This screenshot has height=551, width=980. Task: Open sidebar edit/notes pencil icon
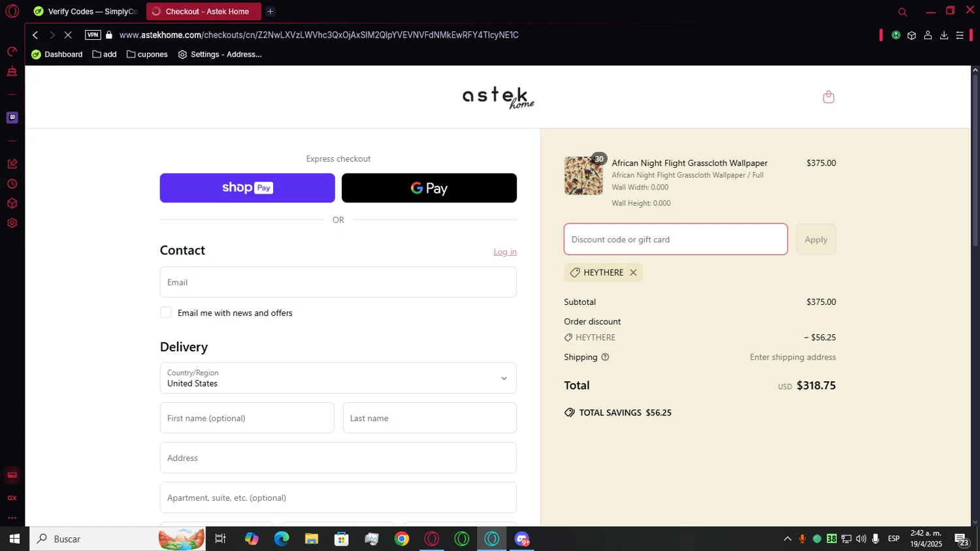click(x=12, y=164)
